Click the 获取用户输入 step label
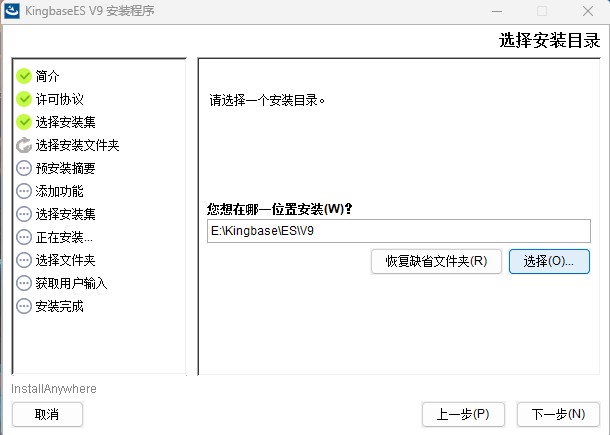The height and width of the screenshot is (435, 610). (71, 283)
